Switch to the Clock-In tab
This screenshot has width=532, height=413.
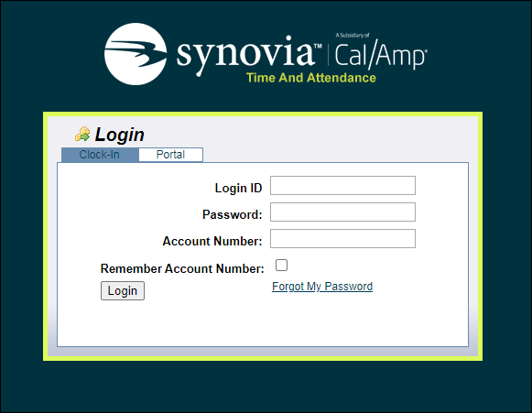coord(100,155)
